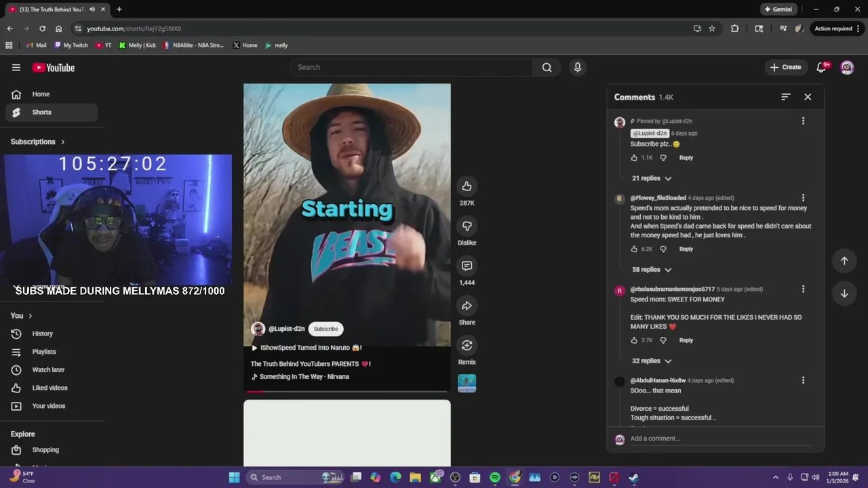Open options for Flowey_file3loaded comment

coord(803,198)
